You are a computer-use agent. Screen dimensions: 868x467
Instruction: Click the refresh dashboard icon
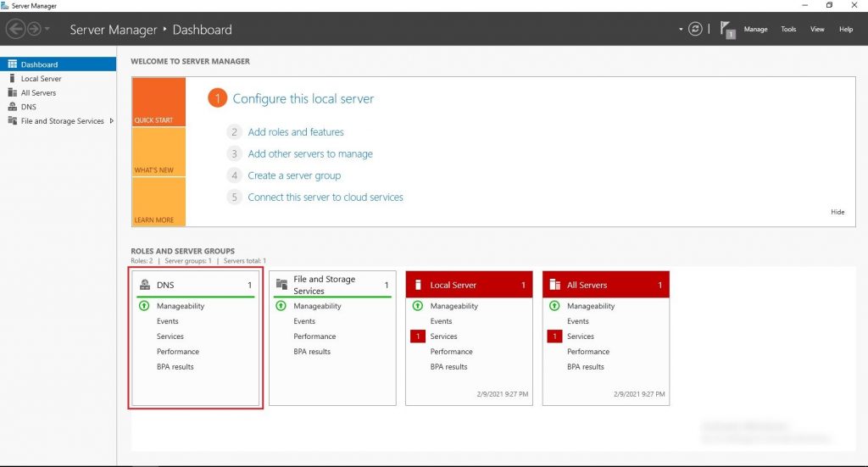coord(695,29)
